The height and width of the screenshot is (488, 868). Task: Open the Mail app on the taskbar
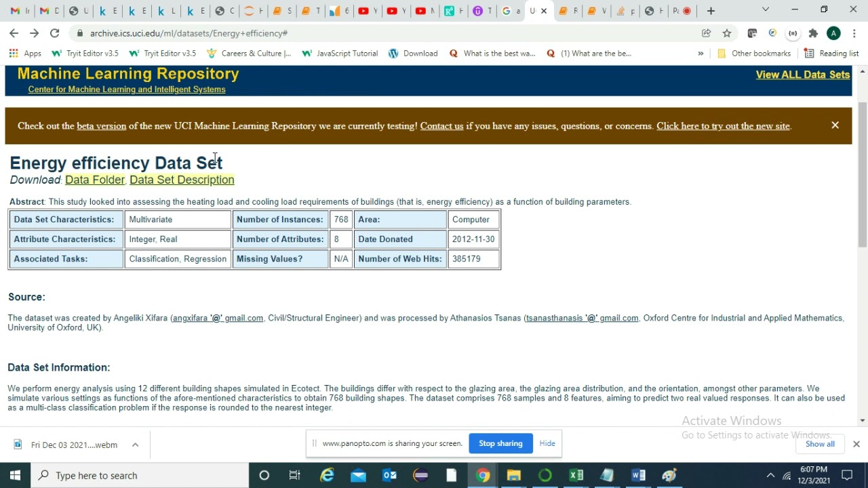[x=358, y=475]
